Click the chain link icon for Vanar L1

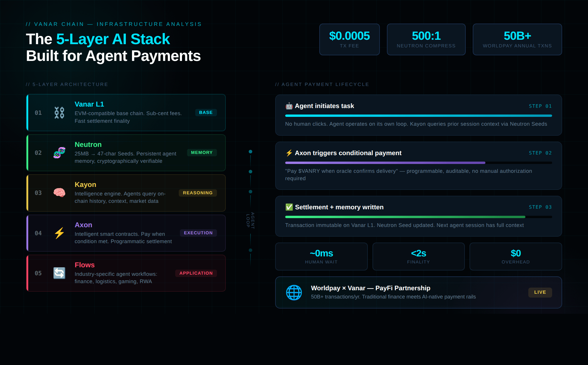pyautogui.click(x=59, y=113)
